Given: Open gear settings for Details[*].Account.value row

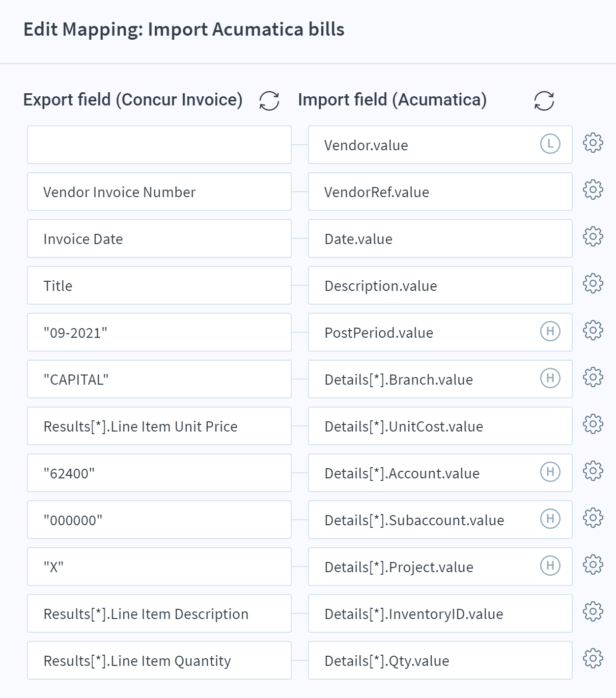Looking at the screenshot, I should [x=593, y=471].
